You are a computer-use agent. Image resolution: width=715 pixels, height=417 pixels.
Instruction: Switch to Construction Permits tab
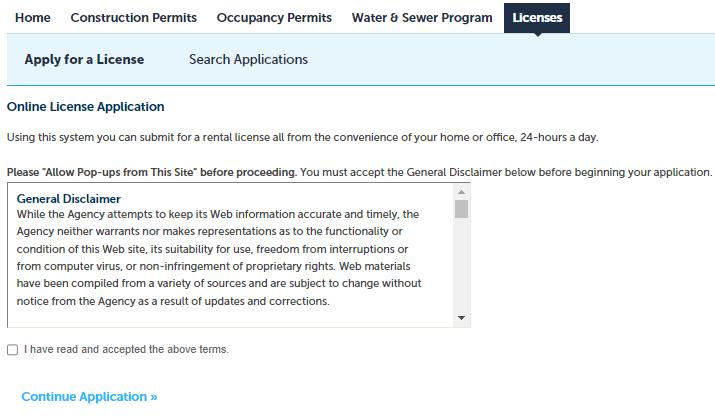pos(134,17)
